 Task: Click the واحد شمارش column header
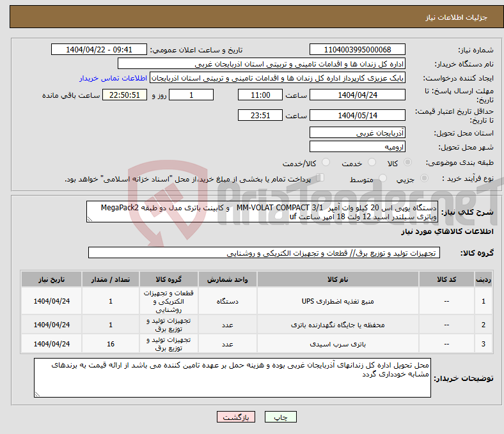[x=227, y=279]
